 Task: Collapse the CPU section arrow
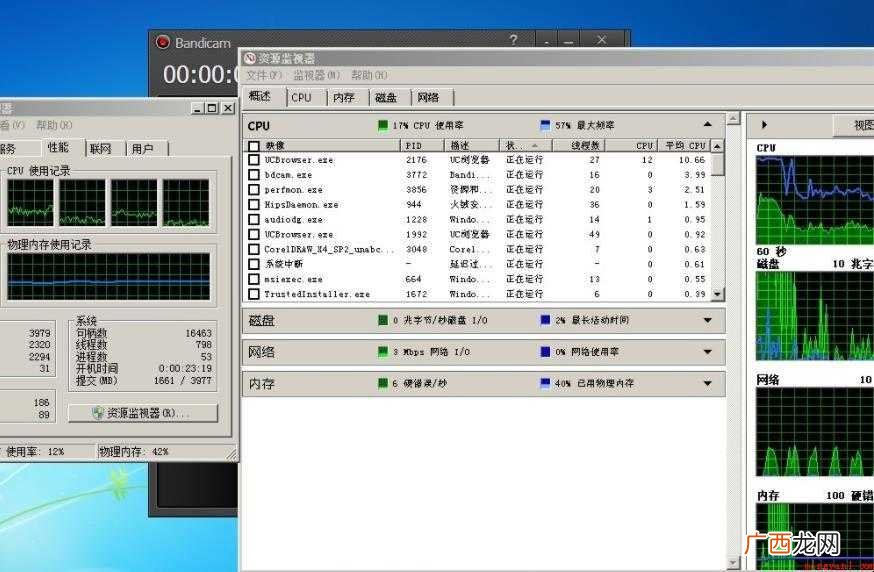click(x=707, y=125)
